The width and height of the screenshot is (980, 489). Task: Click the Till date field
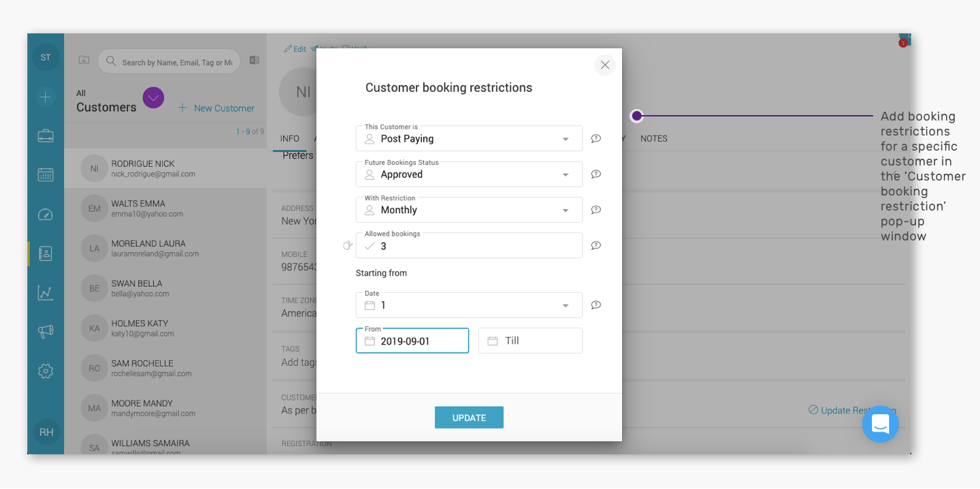(530, 341)
